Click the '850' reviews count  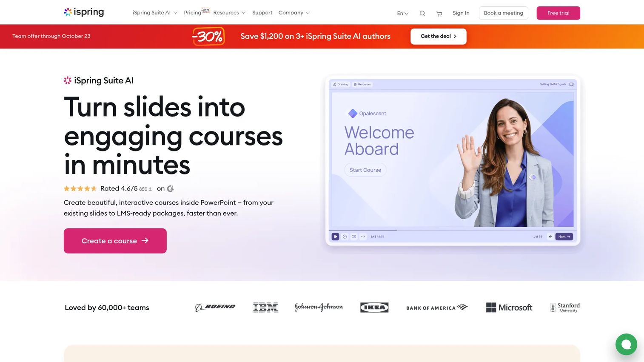pos(143,189)
